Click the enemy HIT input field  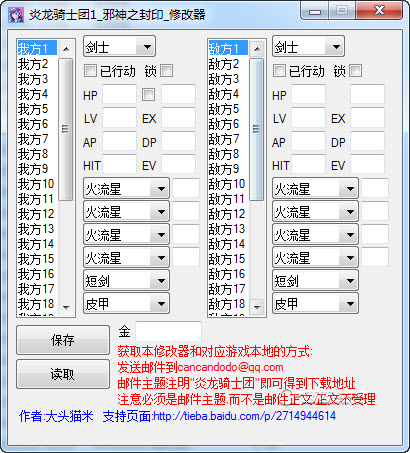pos(308,164)
